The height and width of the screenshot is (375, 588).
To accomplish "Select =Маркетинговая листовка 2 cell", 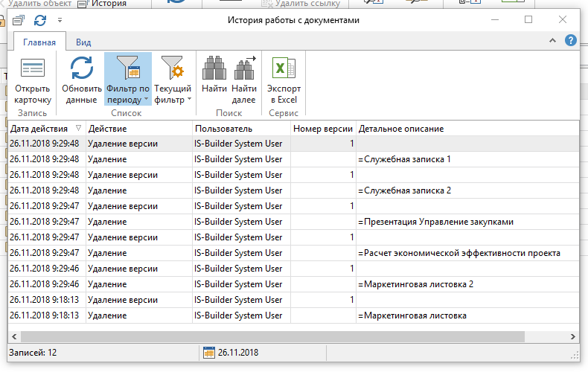I will (x=467, y=284).
